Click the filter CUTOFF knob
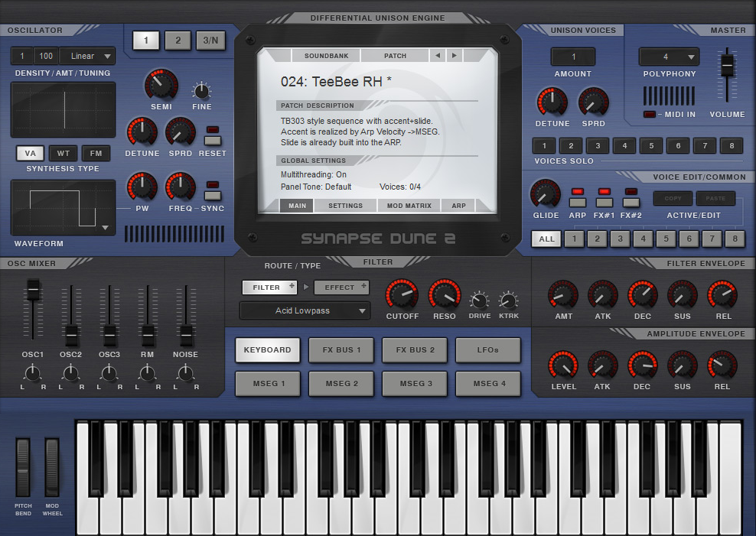This screenshot has height=536, width=756. pyautogui.click(x=402, y=294)
